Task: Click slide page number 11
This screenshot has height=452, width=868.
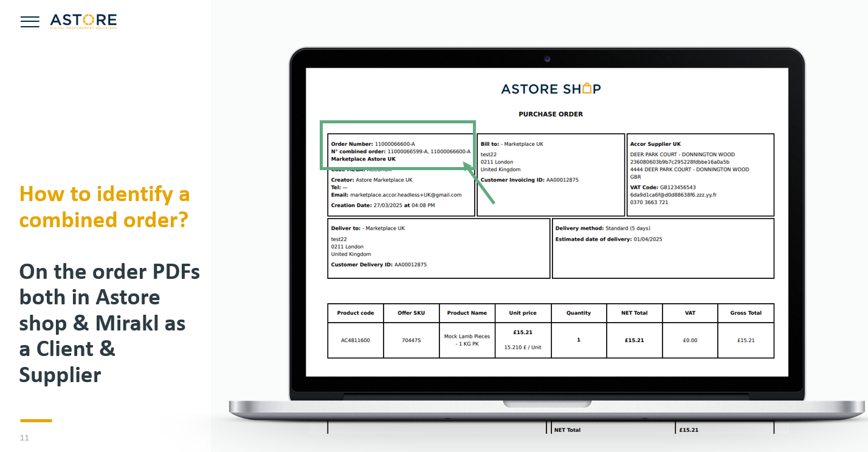Action: (x=24, y=438)
